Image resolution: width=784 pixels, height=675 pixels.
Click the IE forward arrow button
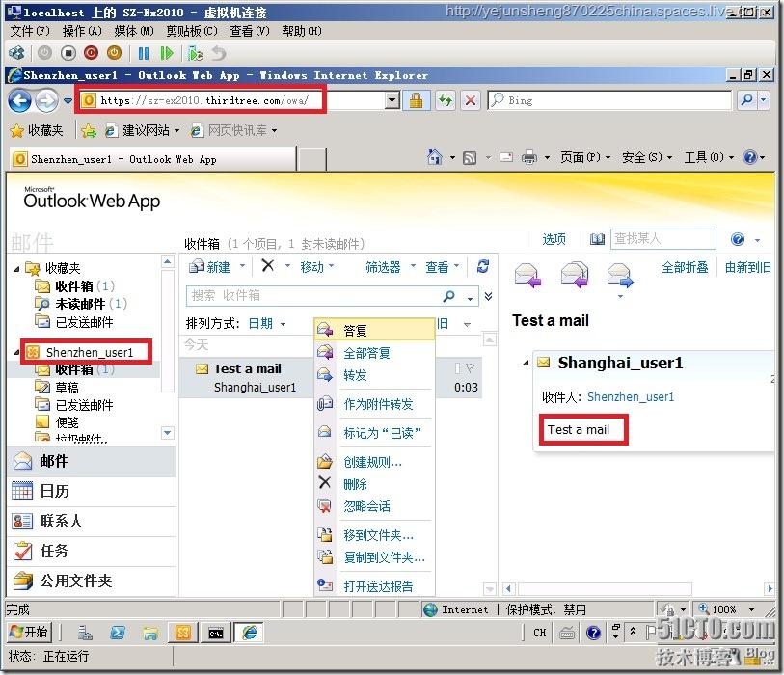point(46,101)
